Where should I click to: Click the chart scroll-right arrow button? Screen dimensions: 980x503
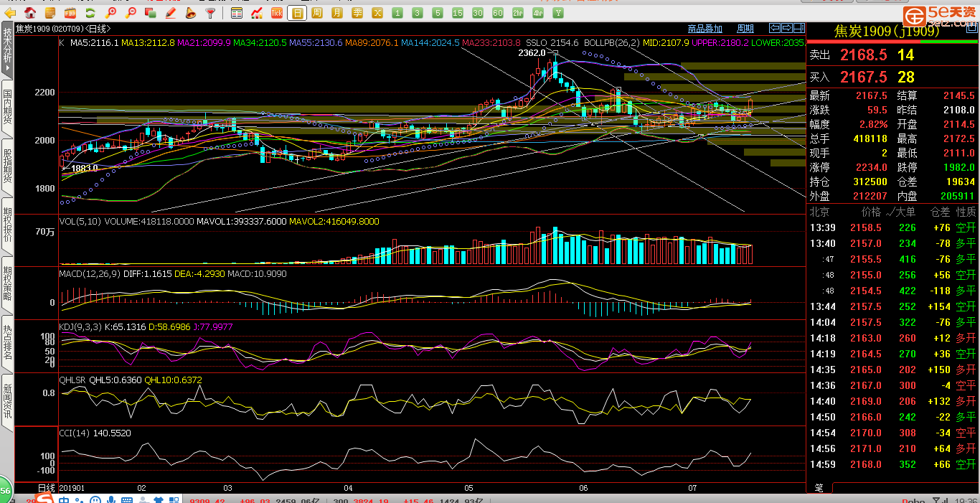pos(786,28)
